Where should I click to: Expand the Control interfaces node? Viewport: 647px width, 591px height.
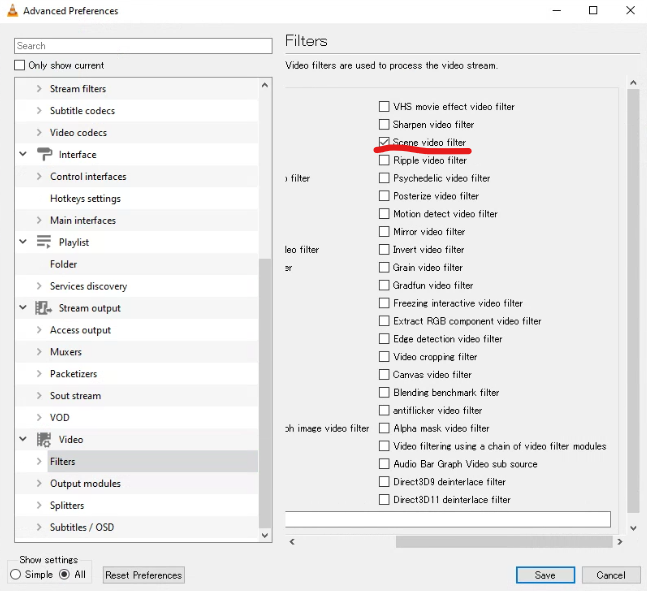pos(39,176)
